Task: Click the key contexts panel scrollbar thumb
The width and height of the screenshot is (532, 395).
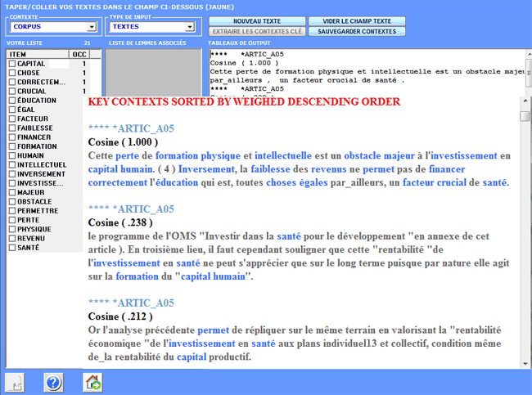Action: (x=525, y=116)
